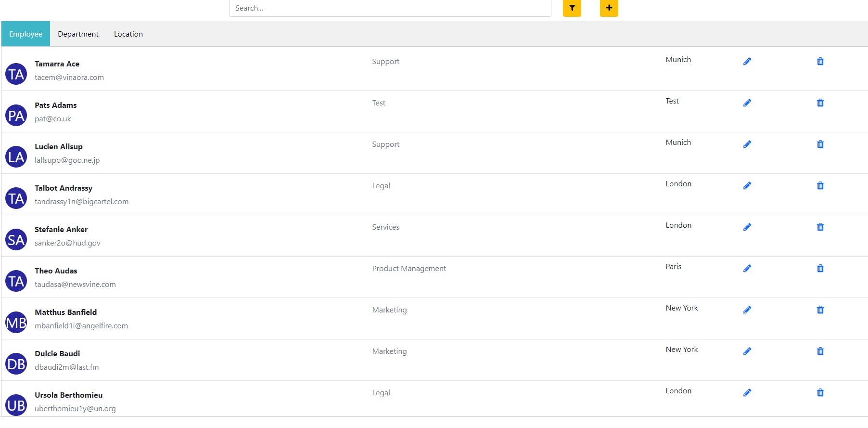The height and width of the screenshot is (428, 868).
Task: Delete Pats Adams using the trash icon
Action: 820,103
